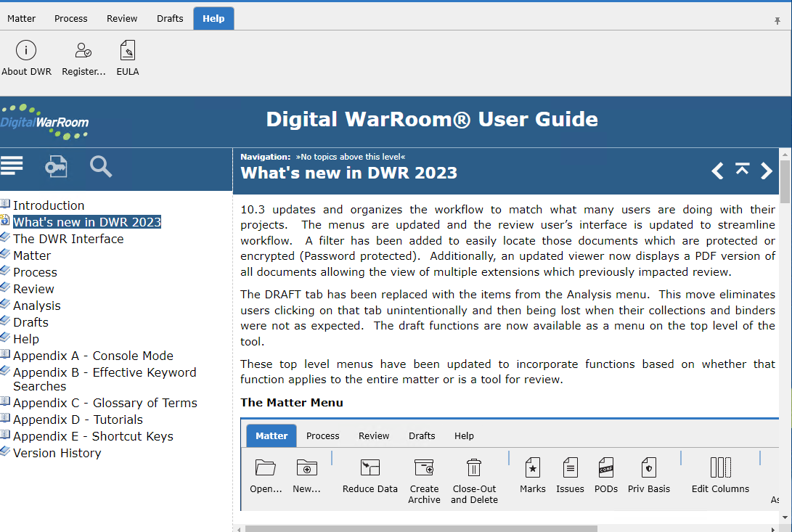Open Appendix C - Glossary of Terms

pos(105,403)
